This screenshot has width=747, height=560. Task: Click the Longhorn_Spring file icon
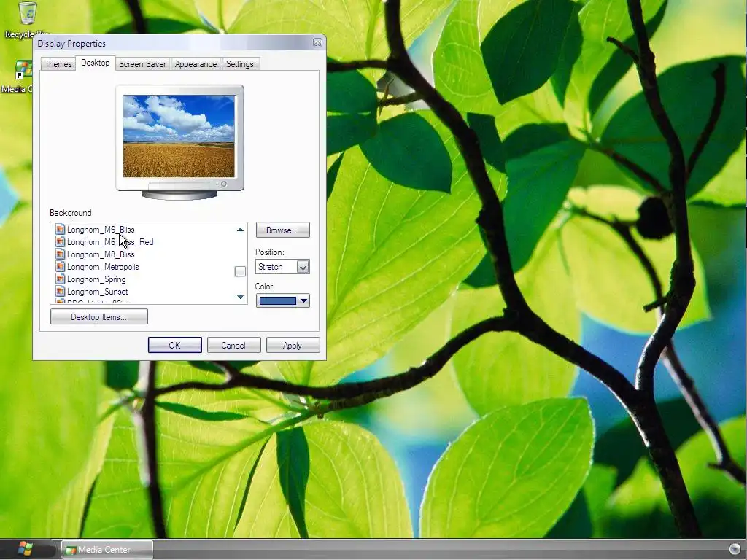click(x=60, y=279)
